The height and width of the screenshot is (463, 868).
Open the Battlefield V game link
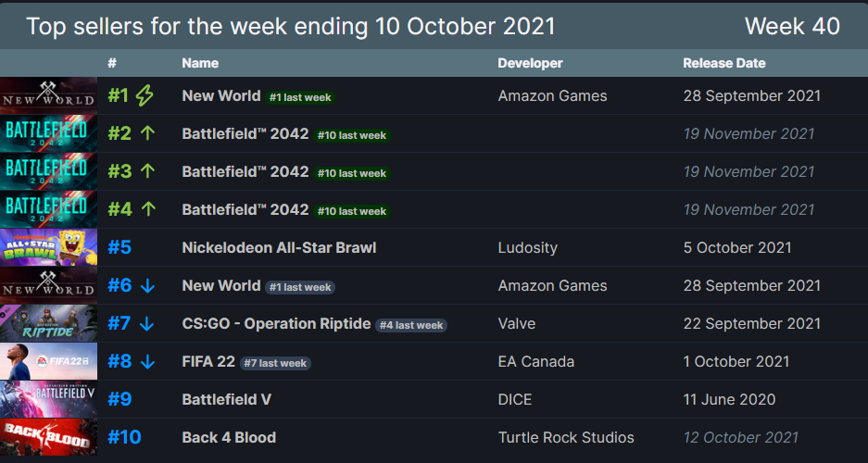pos(226,399)
